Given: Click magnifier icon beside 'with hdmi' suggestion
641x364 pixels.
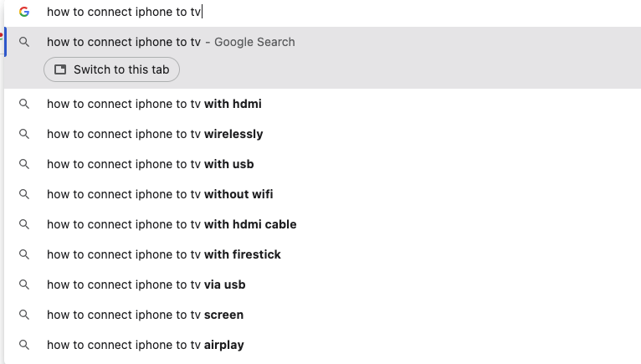Looking at the screenshot, I should pyautogui.click(x=24, y=104).
